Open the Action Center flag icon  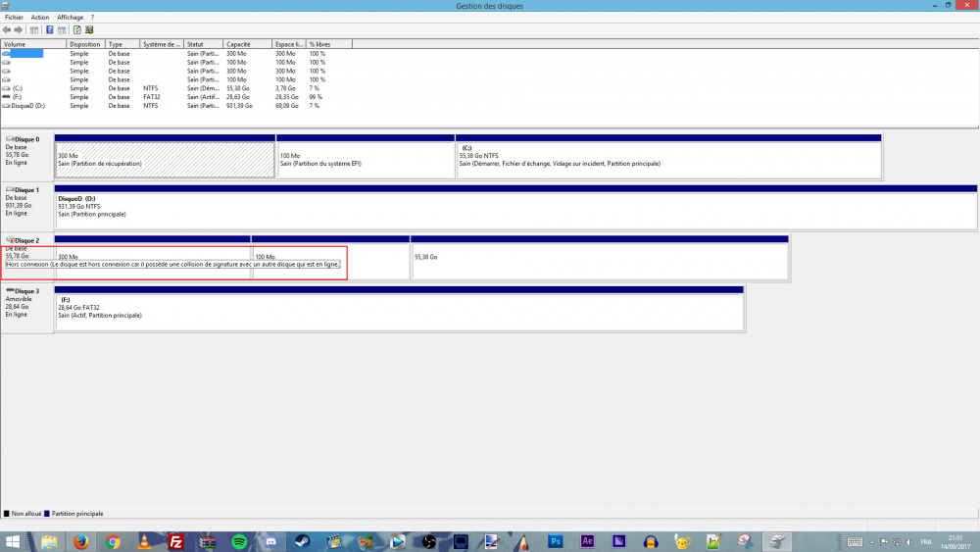point(884,542)
